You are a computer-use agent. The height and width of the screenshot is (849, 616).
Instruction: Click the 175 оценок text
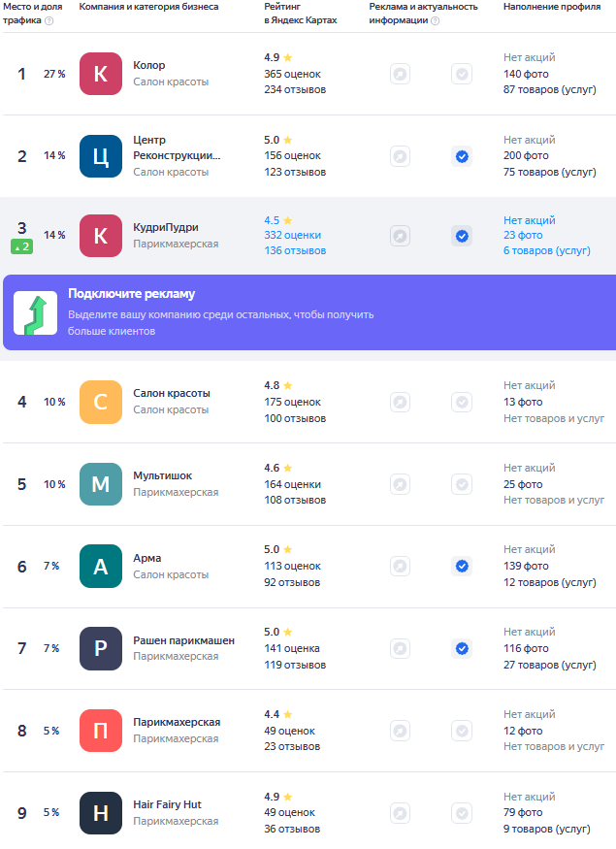292,402
